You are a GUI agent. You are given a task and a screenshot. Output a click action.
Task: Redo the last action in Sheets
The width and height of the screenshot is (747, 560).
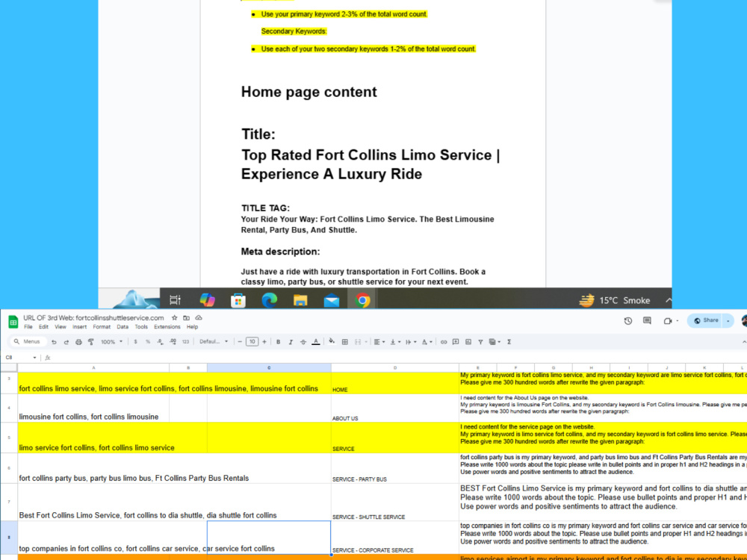(66, 342)
